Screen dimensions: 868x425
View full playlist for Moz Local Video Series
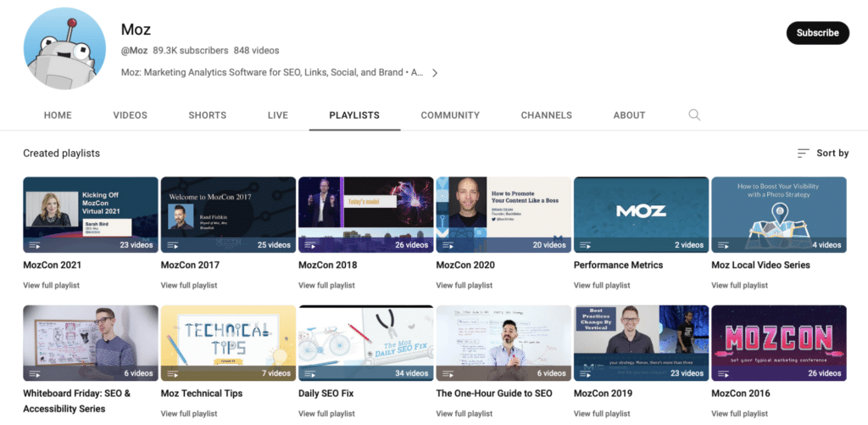pos(739,285)
